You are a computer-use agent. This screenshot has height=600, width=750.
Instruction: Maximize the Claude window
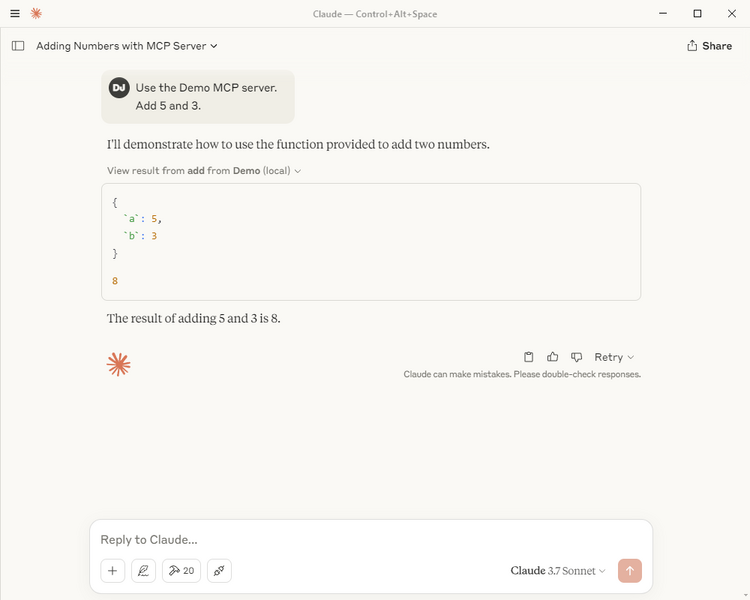697,14
